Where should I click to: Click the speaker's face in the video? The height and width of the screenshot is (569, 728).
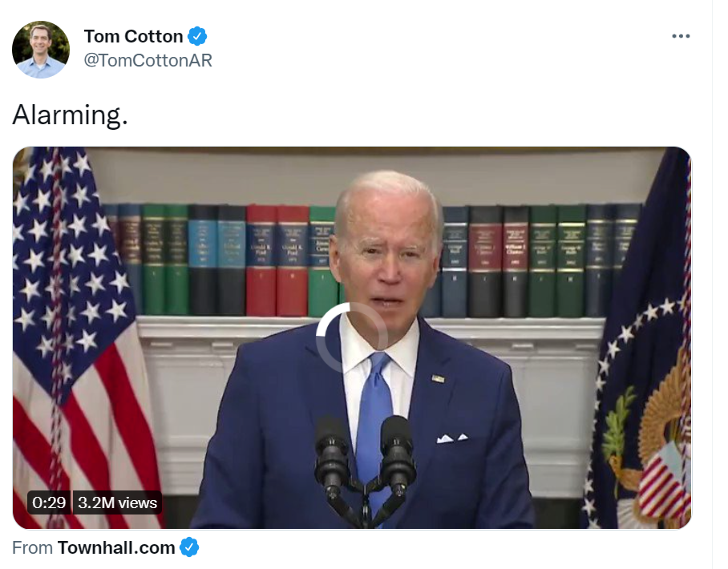tap(389, 251)
